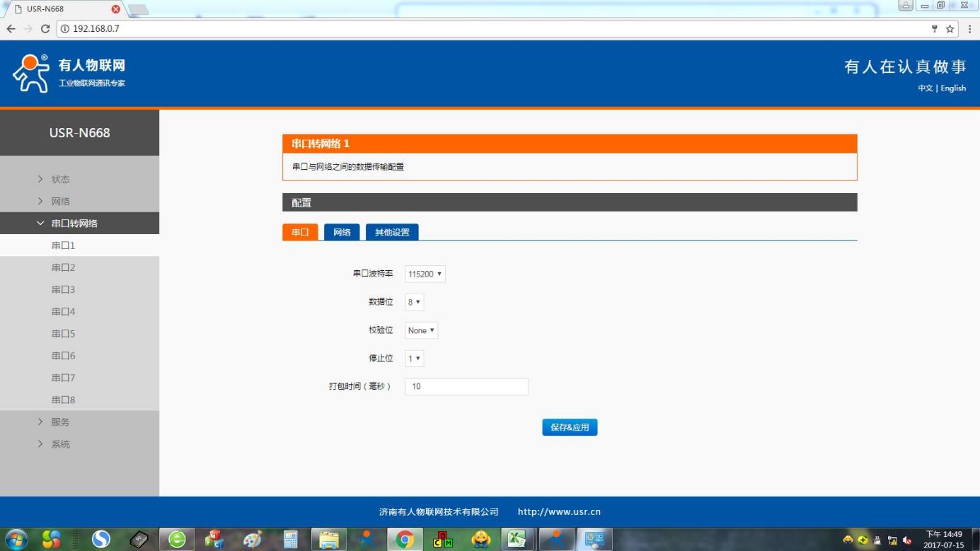Viewport: 980px width, 551px height.
Task: Launch the Paint palette icon in taskbar
Action: pos(253,540)
